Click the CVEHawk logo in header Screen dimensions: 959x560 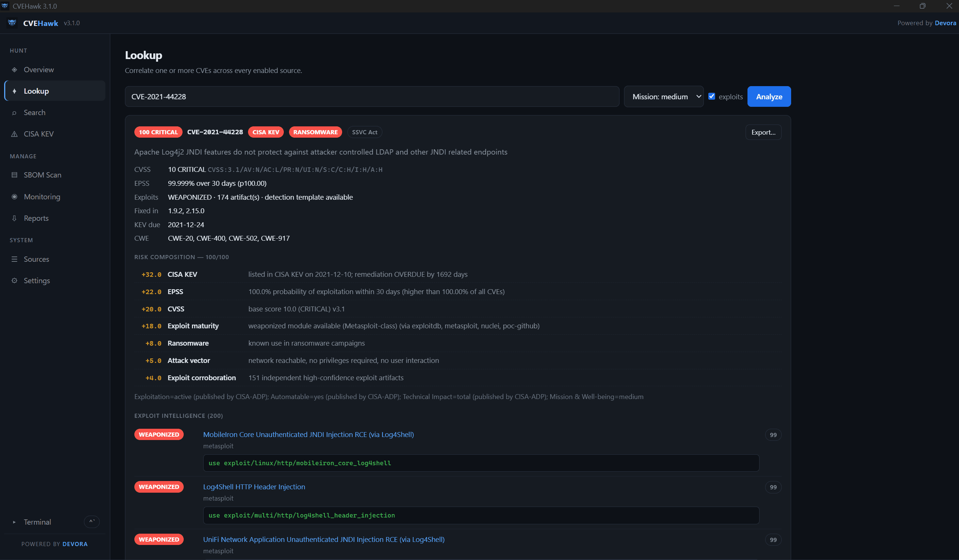pos(12,23)
